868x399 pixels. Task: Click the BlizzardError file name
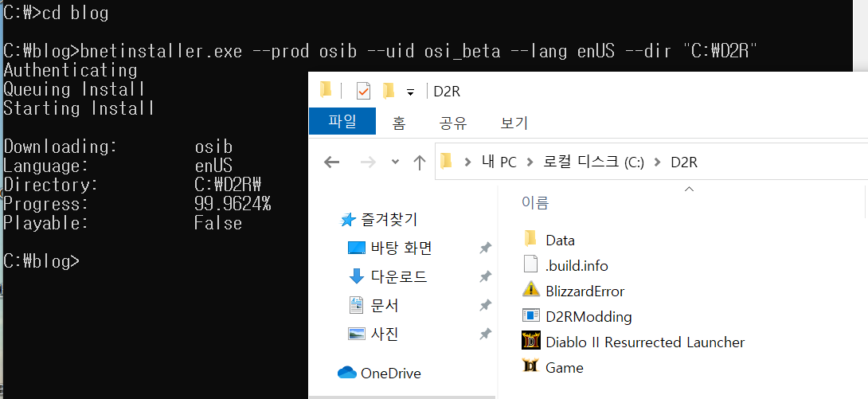coord(585,291)
